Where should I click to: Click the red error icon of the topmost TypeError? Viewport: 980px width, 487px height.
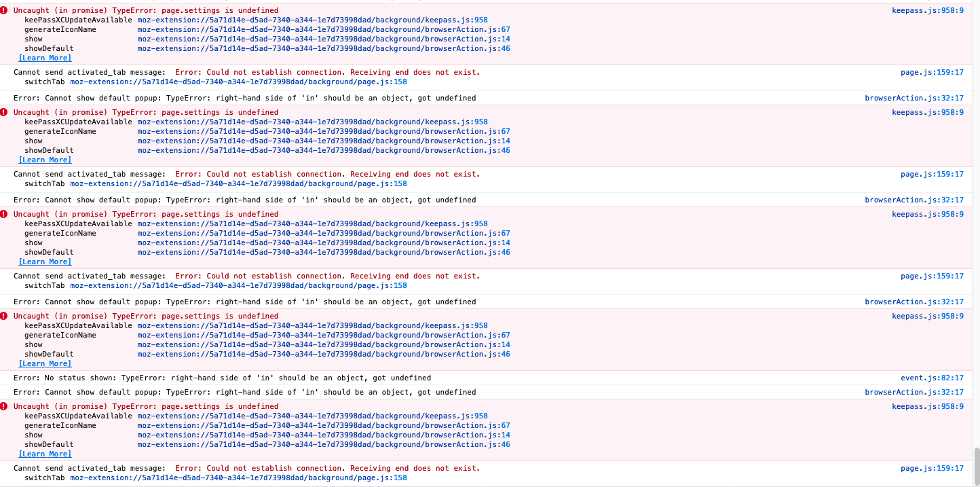(x=5, y=10)
